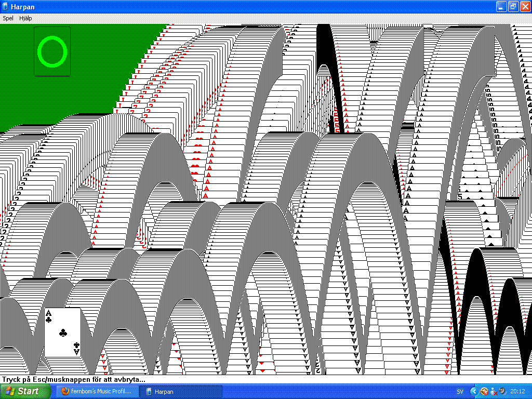Close the Harpan window
The width and height of the screenshot is (532, 399).
tap(525, 6)
